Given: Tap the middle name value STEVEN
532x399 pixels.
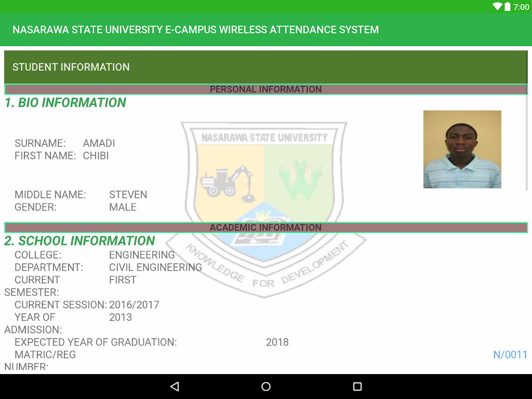Looking at the screenshot, I should [128, 195].
